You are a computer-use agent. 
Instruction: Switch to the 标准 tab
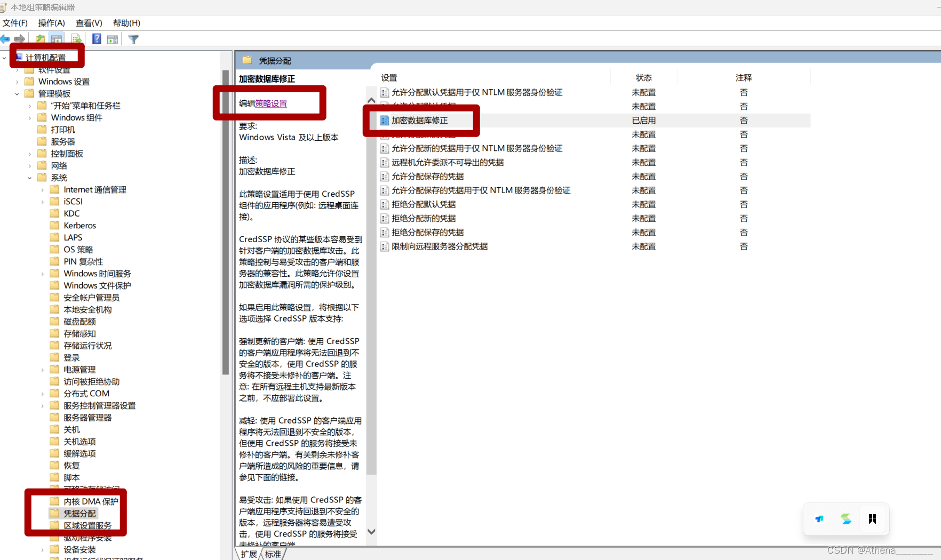point(273,554)
